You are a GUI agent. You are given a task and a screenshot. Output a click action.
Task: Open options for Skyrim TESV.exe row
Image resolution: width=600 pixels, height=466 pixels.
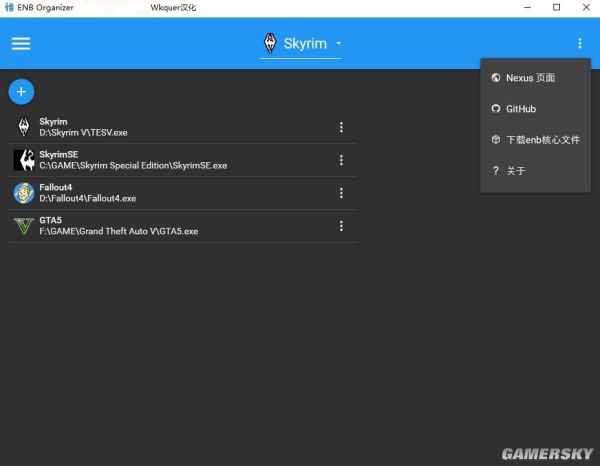click(x=341, y=127)
